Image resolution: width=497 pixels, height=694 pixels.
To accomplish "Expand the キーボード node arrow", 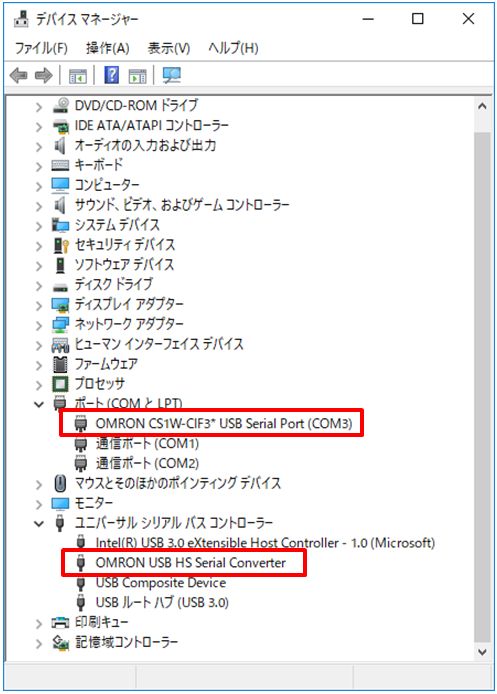I will [x=39, y=166].
